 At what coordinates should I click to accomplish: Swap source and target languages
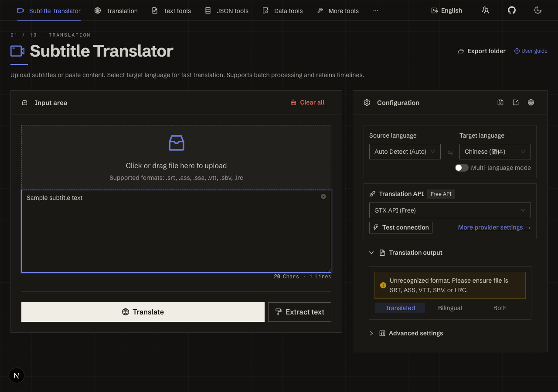tap(450, 153)
